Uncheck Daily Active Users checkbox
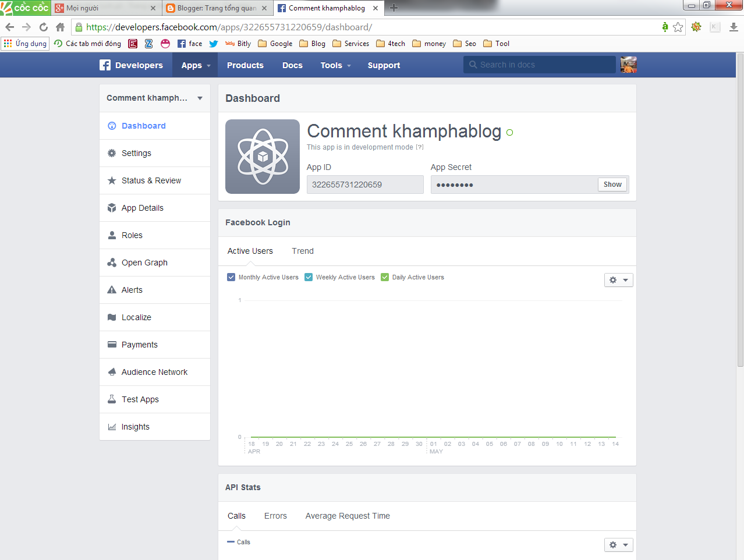The image size is (744, 560). pyautogui.click(x=385, y=277)
